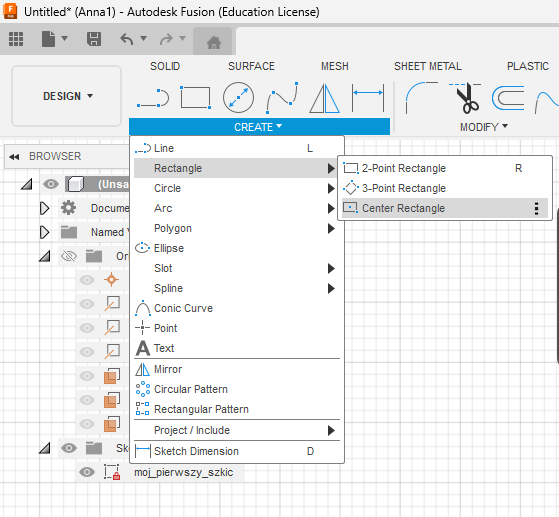Image resolution: width=559 pixels, height=517 pixels.
Task: Switch to the SURFACE tab
Action: (x=251, y=66)
